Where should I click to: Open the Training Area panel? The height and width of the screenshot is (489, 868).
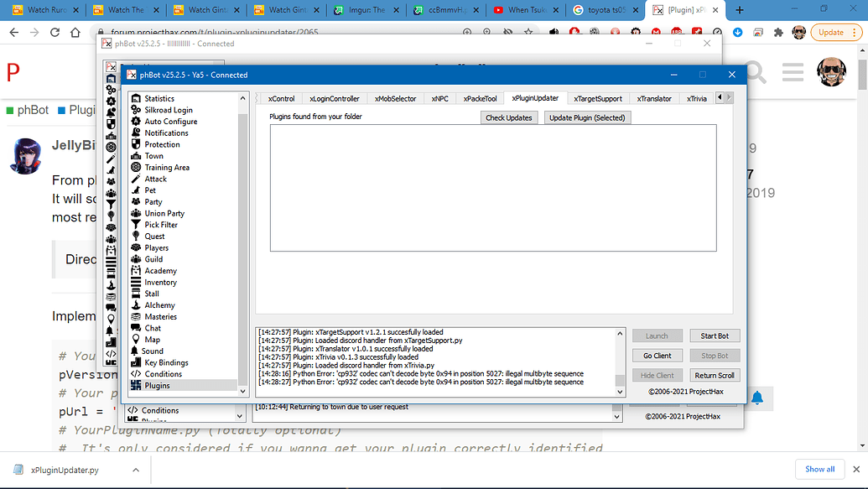coord(169,167)
